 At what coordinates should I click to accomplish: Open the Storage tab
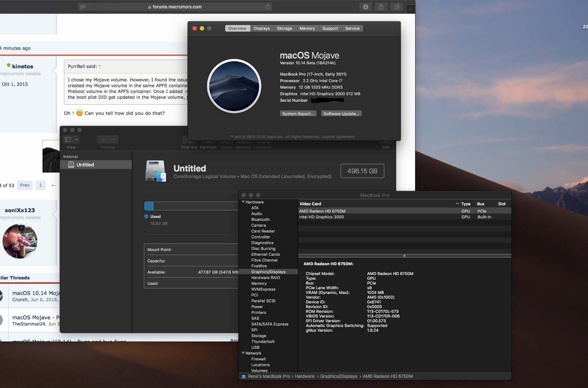pos(285,28)
